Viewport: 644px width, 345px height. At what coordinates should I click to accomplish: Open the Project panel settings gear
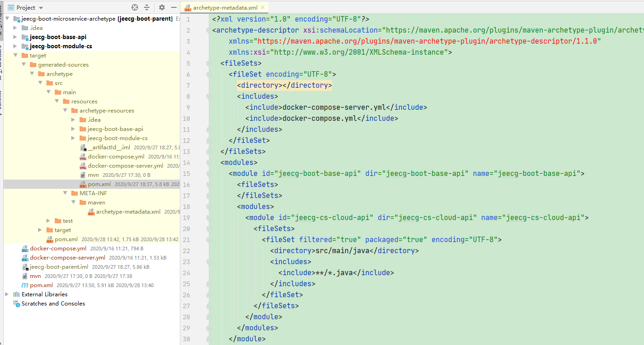point(162,7)
